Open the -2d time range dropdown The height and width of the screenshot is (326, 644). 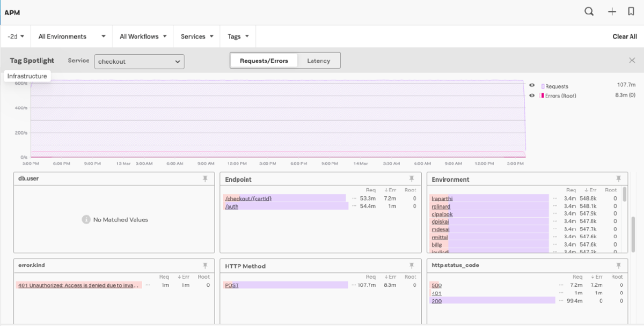click(x=16, y=36)
